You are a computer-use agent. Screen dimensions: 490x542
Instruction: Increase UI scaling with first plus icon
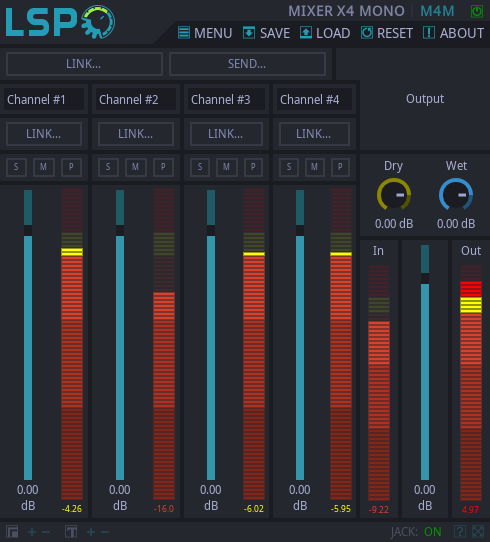coord(32,532)
